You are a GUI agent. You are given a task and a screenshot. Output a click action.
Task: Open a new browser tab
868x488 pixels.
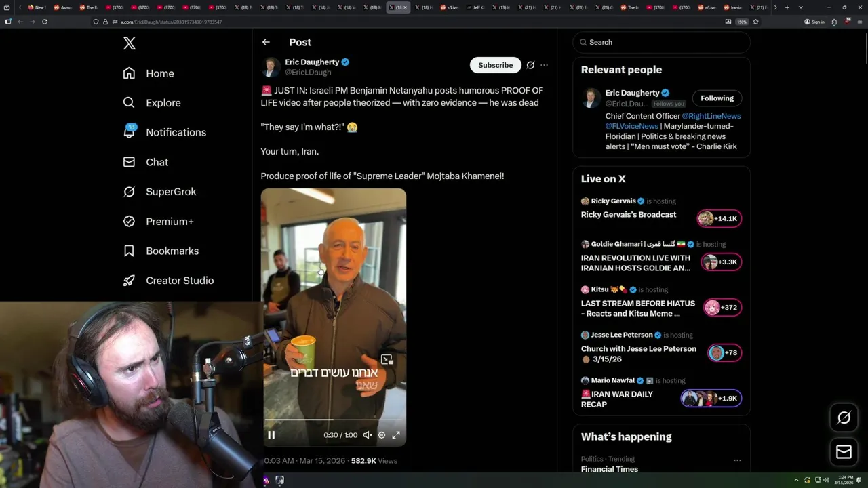point(787,7)
